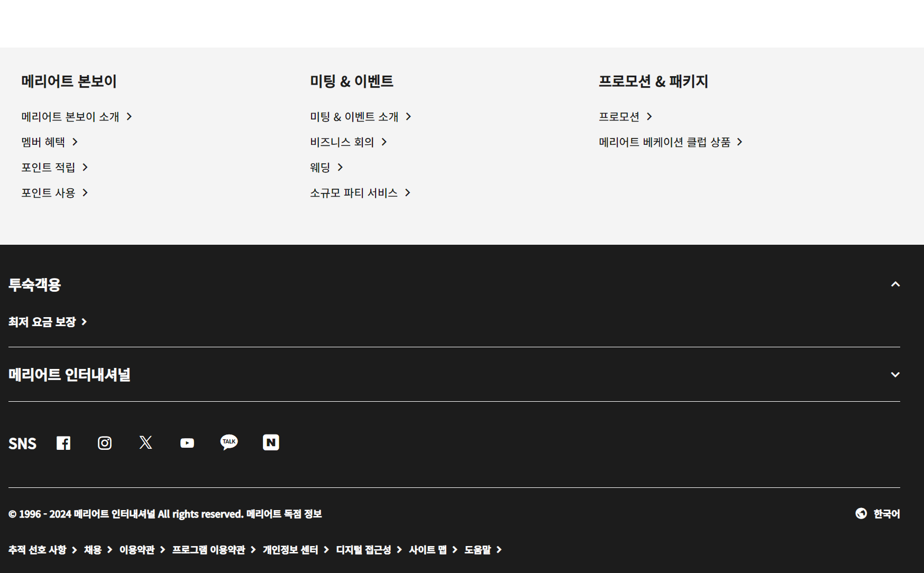Open the Facebook SNS icon
The image size is (924, 573).
click(63, 443)
